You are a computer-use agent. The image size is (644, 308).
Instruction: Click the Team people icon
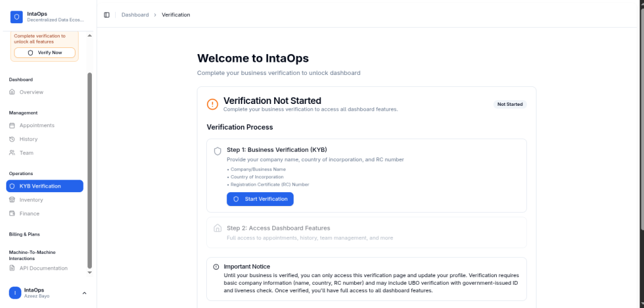[x=13, y=153]
